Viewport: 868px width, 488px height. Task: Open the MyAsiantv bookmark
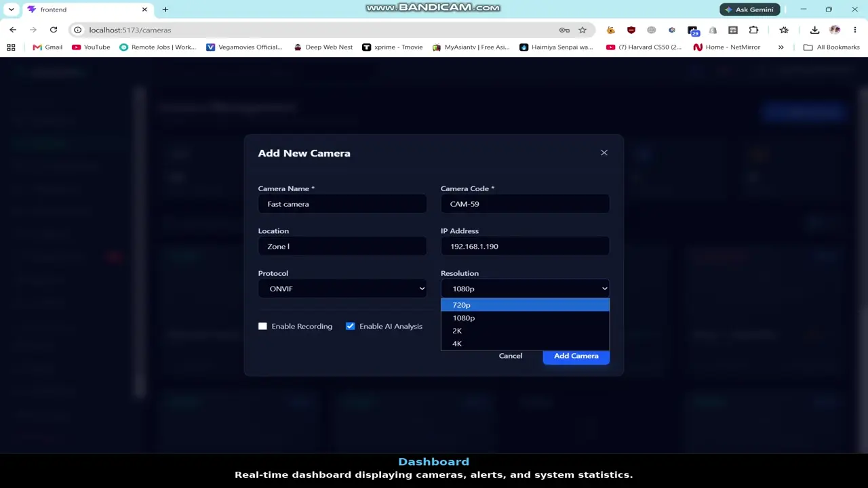point(471,47)
